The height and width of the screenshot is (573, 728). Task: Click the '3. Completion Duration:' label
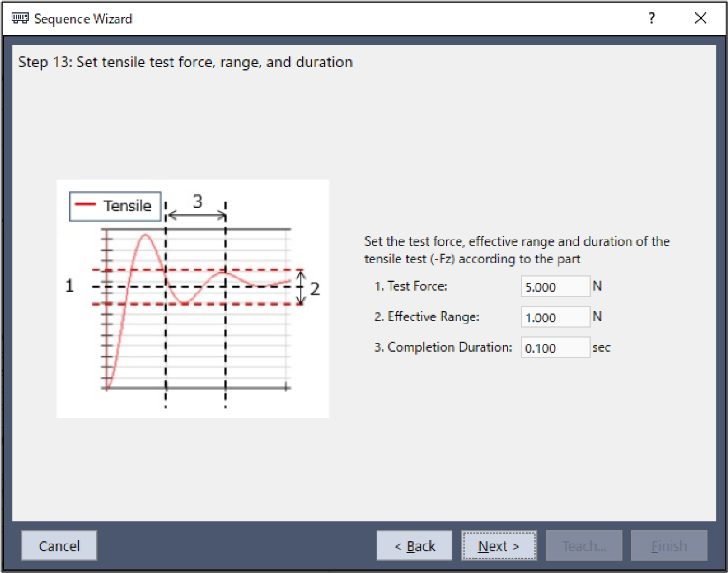443,348
